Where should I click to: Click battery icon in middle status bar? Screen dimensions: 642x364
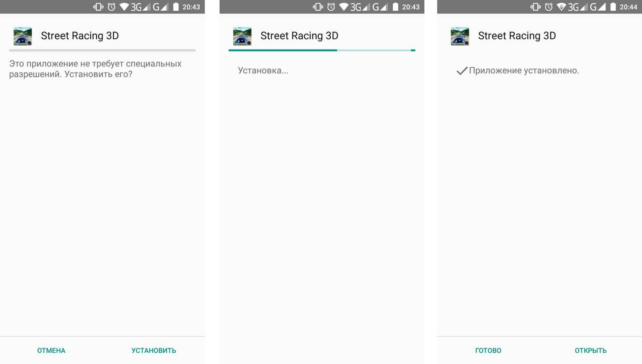[395, 7]
